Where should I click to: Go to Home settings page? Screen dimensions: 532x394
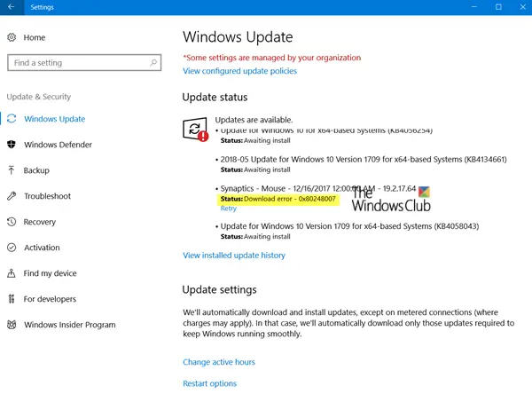coord(35,37)
